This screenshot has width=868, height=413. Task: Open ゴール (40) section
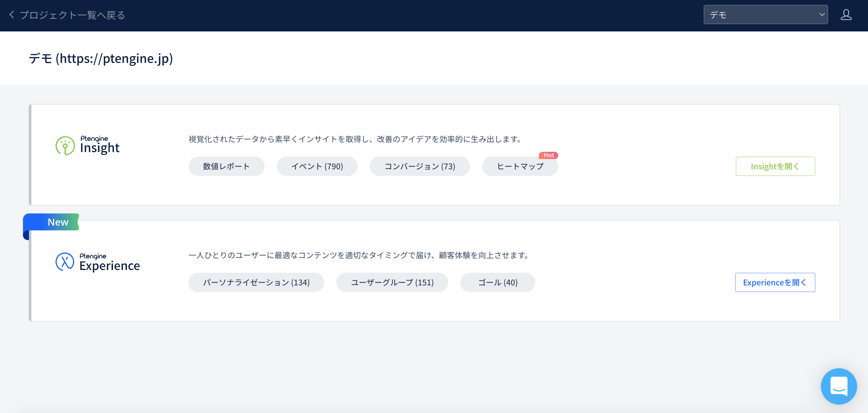(x=497, y=282)
